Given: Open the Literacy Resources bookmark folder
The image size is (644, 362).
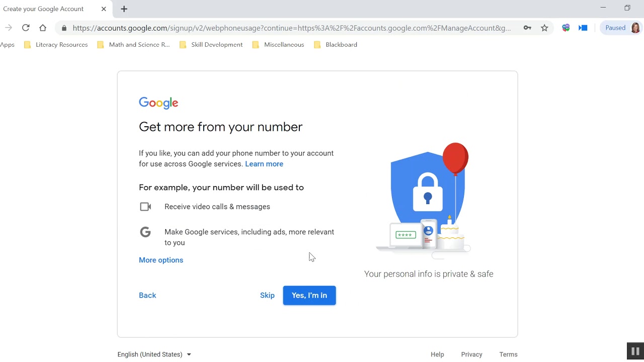Looking at the screenshot, I should pyautogui.click(x=56, y=45).
